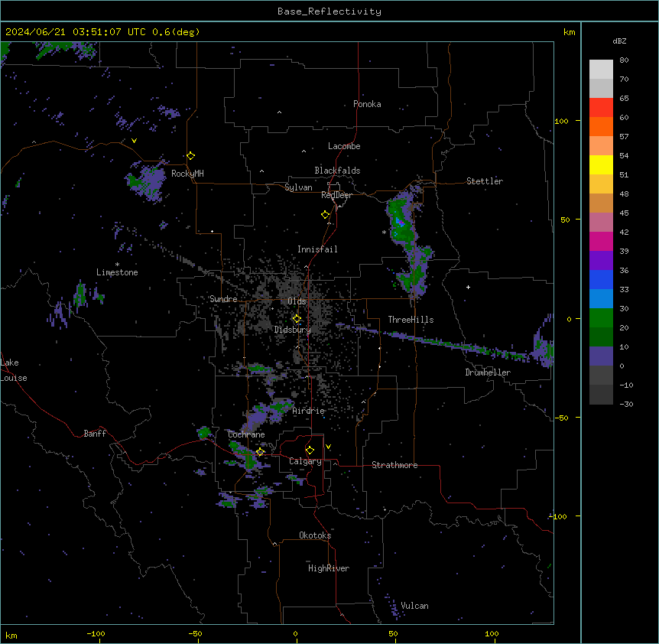Image resolution: width=659 pixels, height=644 pixels.
Task: Click the Vulcan city label
Action: (x=415, y=606)
